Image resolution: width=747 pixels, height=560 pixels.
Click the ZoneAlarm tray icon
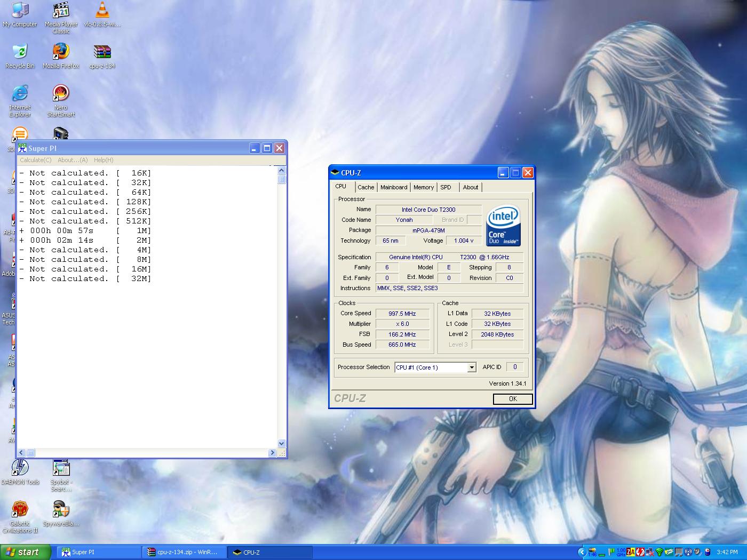(x=631, y=552)
